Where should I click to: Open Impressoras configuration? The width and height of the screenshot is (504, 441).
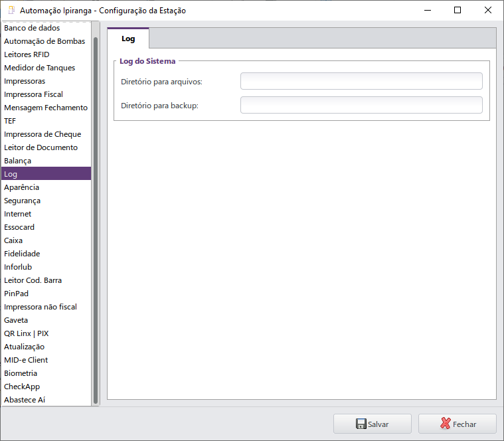pyautogui.click(x=46, y=81)
